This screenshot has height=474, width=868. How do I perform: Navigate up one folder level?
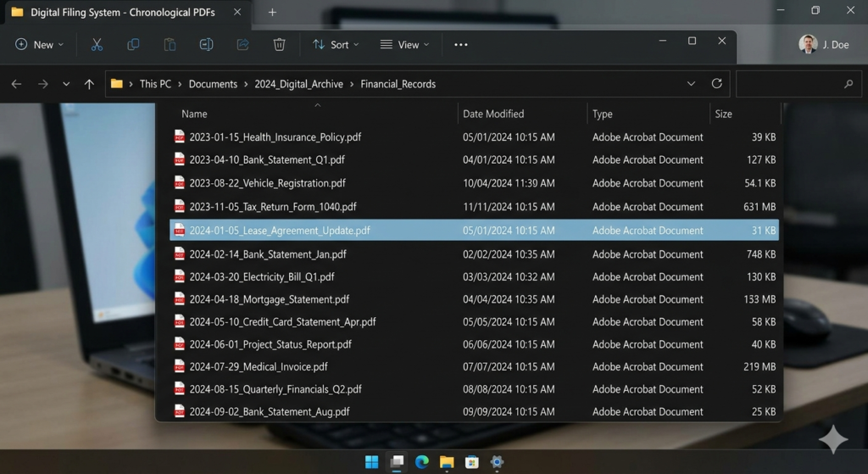pyautogui.click(x=89, y=84)
